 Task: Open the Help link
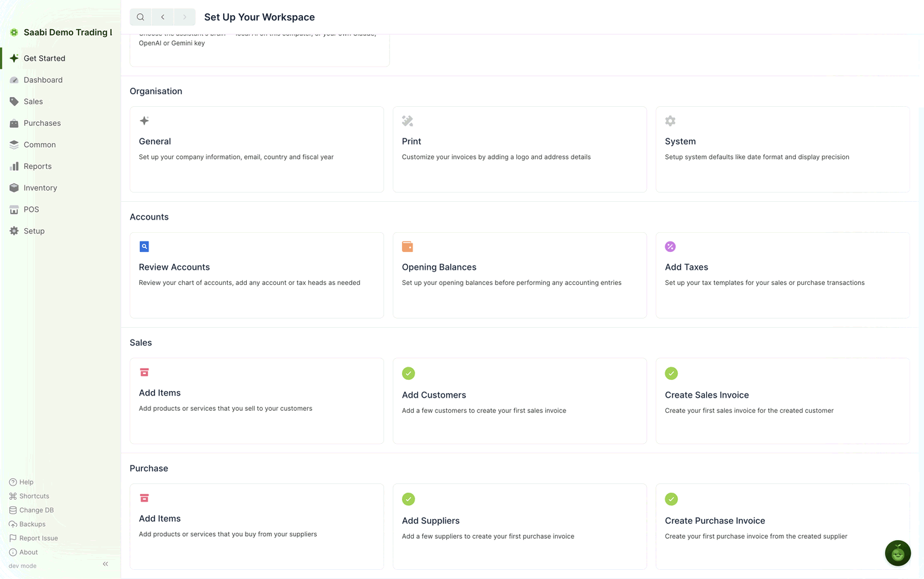tap(21, 482)
